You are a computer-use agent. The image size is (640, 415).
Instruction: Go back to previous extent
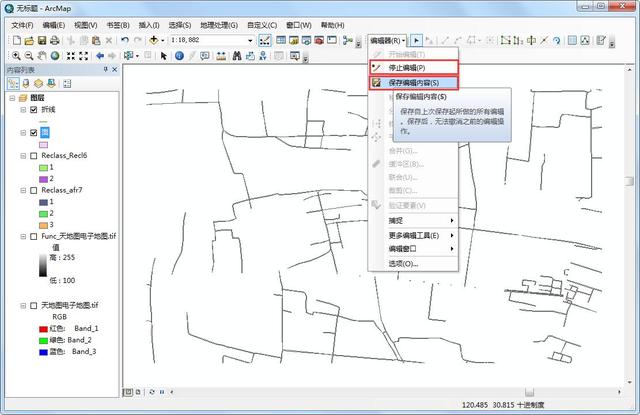(100, 56)
